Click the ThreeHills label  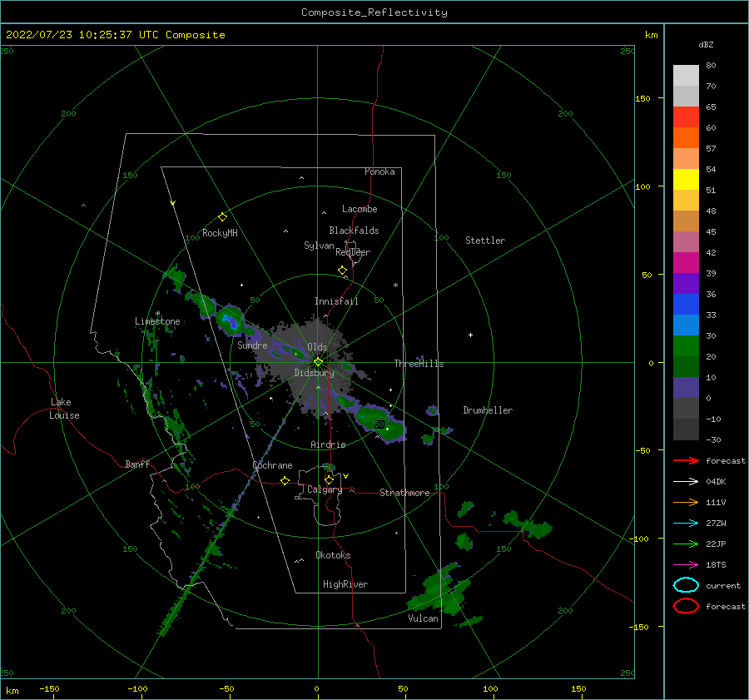pyautogui.click(x=419, y=364)
